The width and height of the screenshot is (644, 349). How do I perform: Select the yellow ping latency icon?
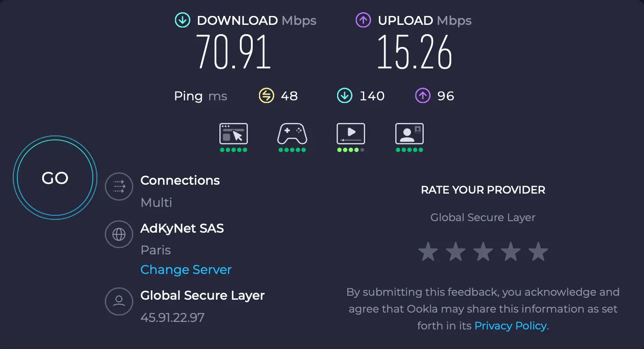click(266, 95)
